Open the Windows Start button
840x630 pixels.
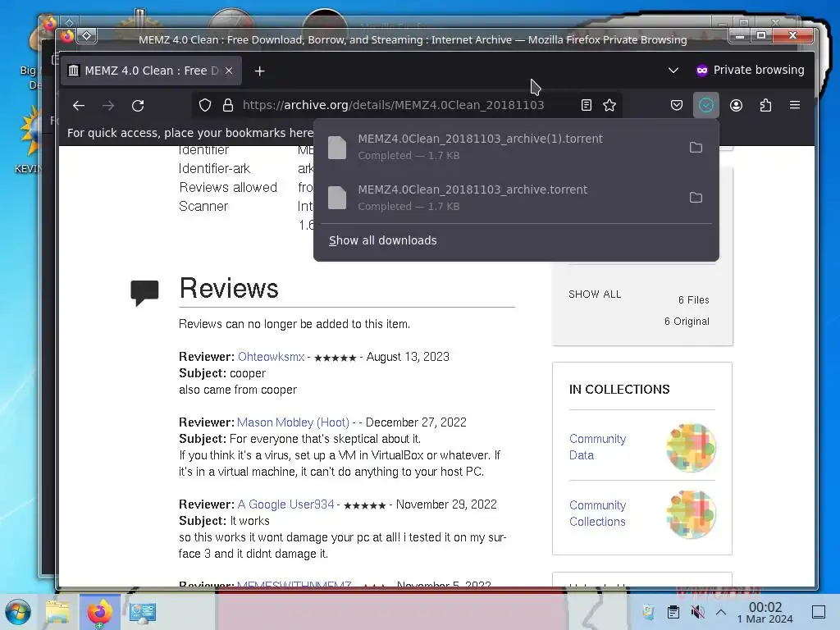pos(17,612)
